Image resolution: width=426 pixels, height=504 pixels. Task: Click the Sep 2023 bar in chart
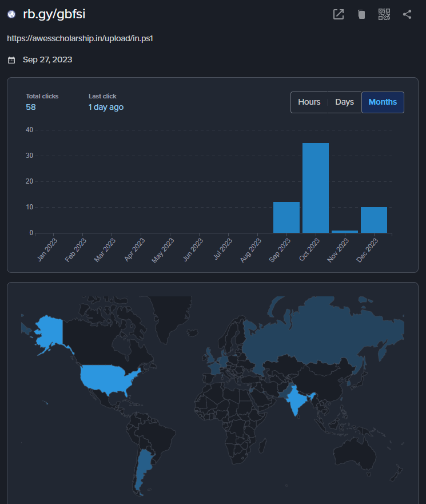click(x=286, y=217)
